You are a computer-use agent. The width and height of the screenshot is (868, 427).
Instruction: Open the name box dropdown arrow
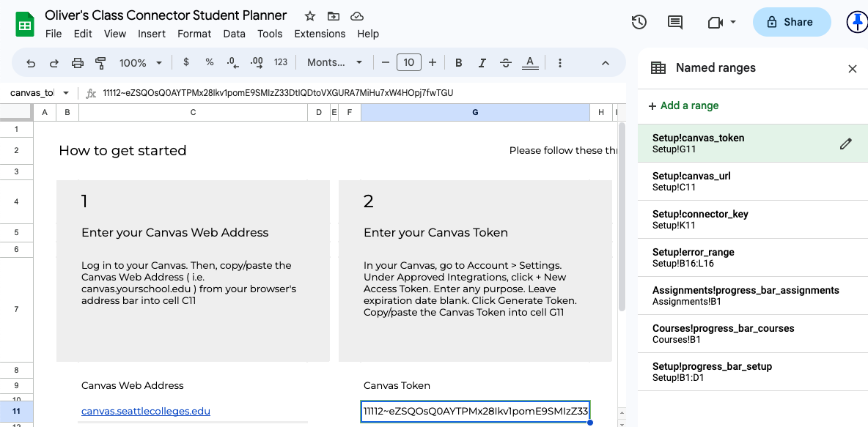tap(66, 93)
